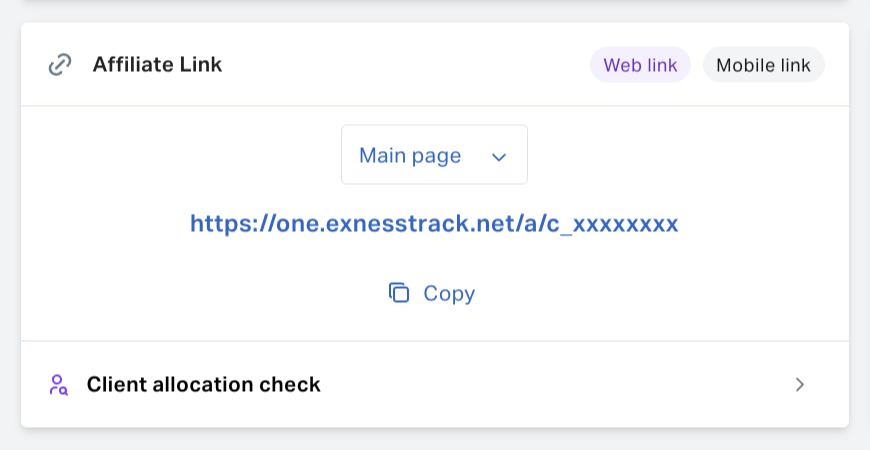Click the chain link icon beside Affiliate Link

60,64
